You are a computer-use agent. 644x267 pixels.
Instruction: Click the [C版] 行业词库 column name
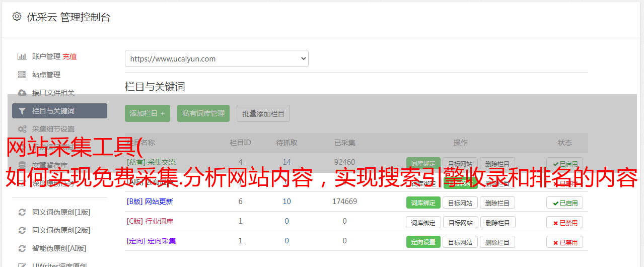click(150, 221)
